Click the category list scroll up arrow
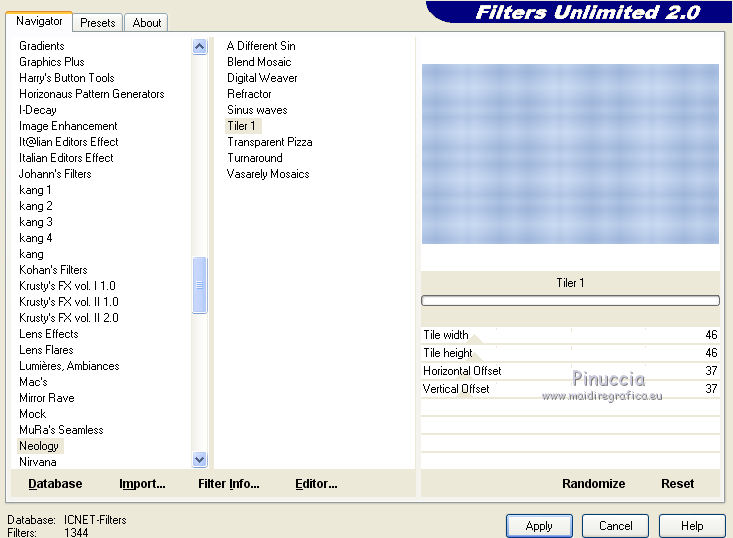 200,46
